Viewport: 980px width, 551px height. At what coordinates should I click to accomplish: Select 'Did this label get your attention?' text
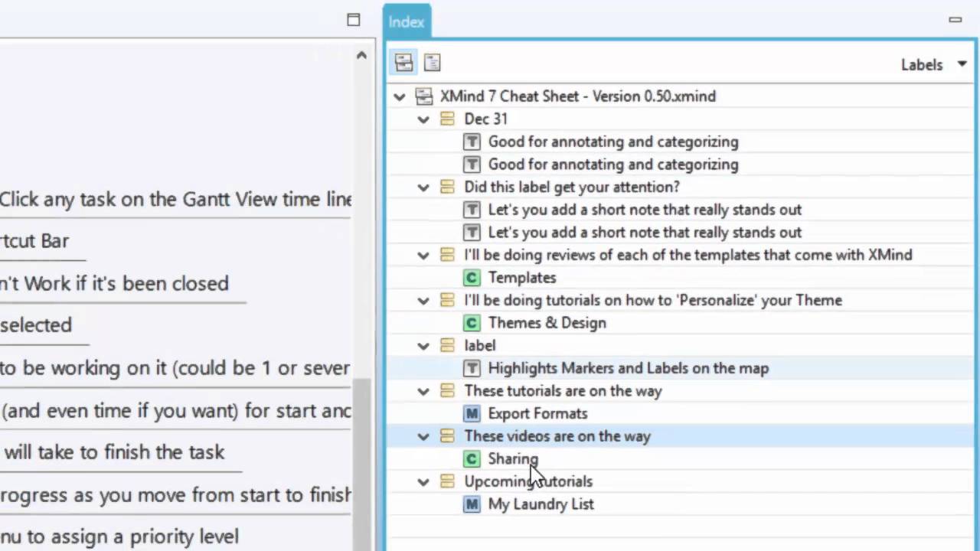tap(572, 187)
